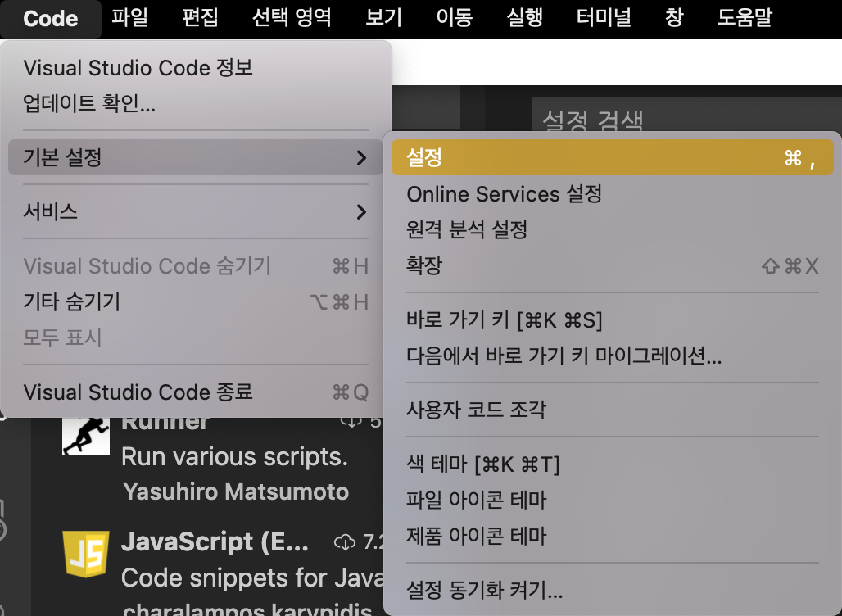842x616 pixels.
Task: Choose Visual Studio Code 종료
Action: 196,392
